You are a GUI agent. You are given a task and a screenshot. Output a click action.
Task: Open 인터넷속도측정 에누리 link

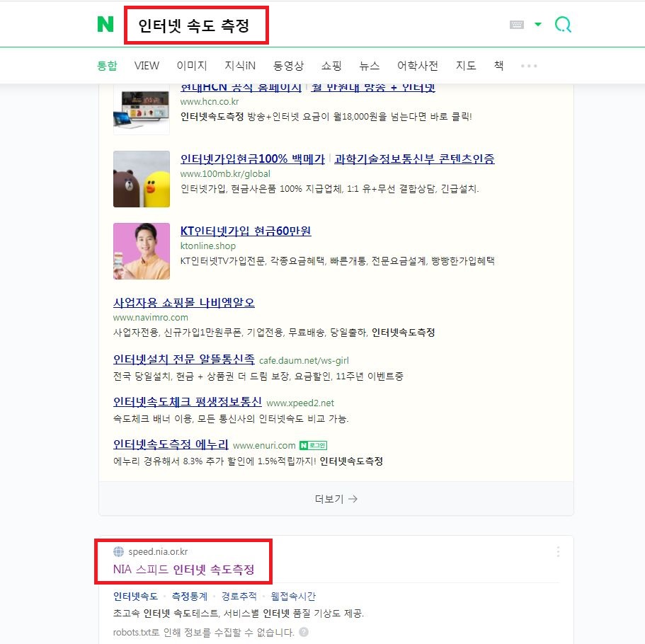(171, 444)
